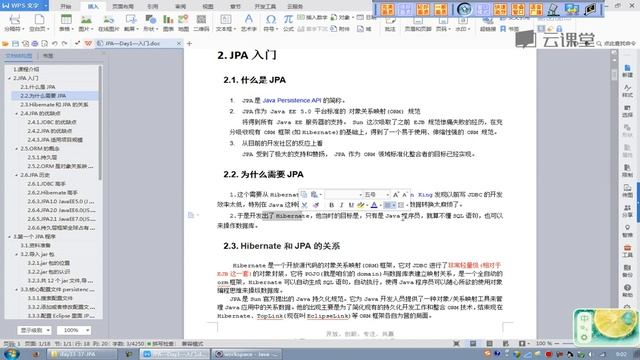
Task: Open a new document tab with plus
Action: tap(189, 43)
